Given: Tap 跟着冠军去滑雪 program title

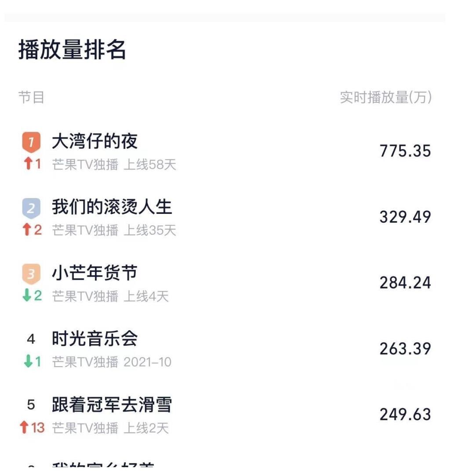Looking at the screenshot, I should click(112, 404).
